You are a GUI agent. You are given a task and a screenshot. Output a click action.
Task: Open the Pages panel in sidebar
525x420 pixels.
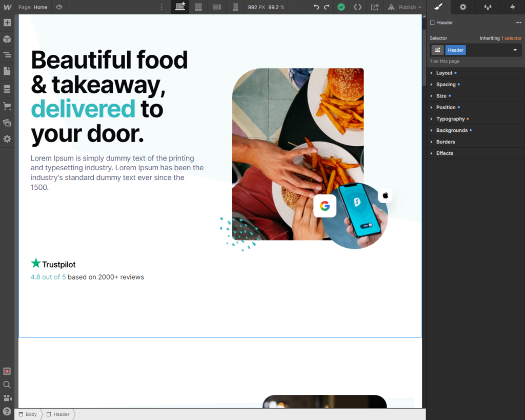click(7, 71)
